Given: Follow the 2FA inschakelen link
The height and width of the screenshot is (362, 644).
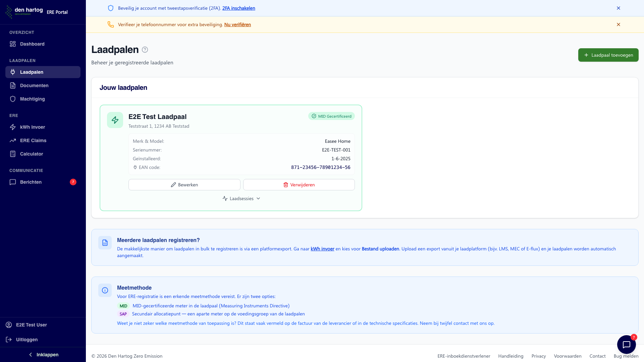Looking at the screenshot, I should (x=238, y=8).
